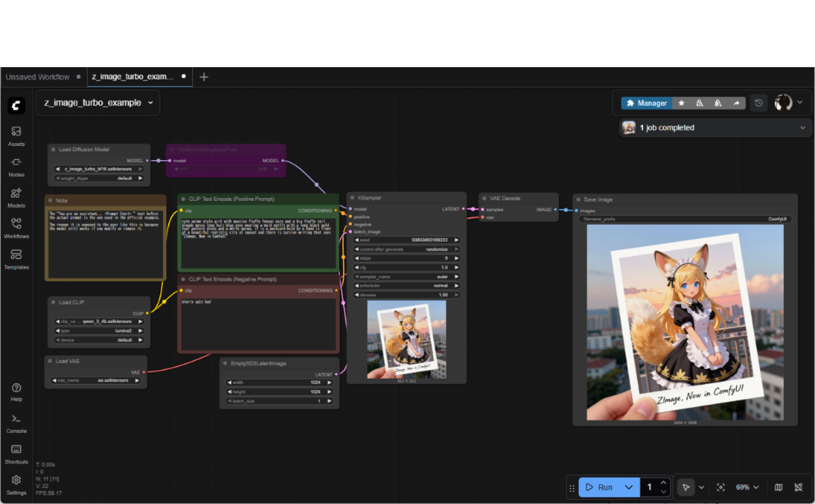Toggle the Console panel
815x504 pixels.
[x=17, y=423]
